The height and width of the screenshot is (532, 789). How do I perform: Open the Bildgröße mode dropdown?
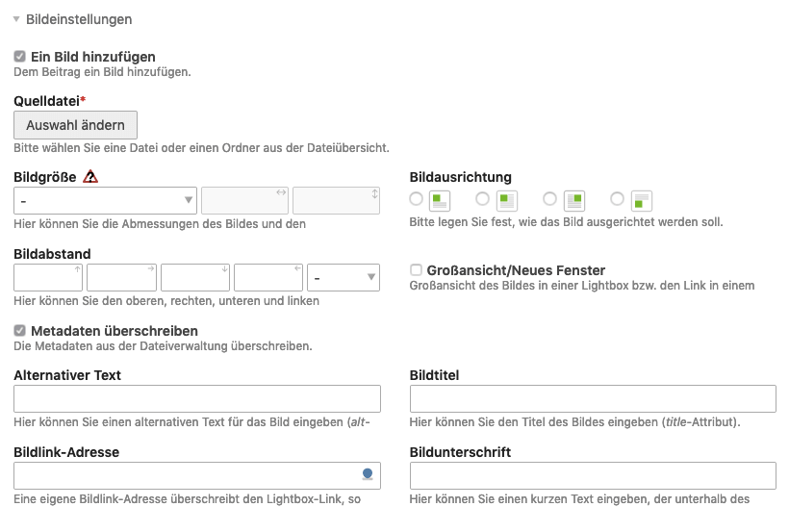105,200
